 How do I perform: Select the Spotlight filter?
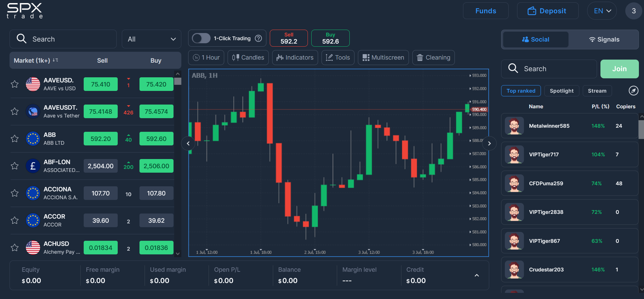point(562,91)
